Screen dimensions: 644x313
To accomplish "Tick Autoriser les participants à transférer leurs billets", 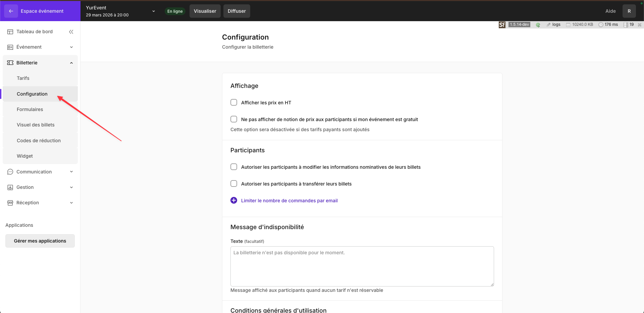I will click(234, 184).
